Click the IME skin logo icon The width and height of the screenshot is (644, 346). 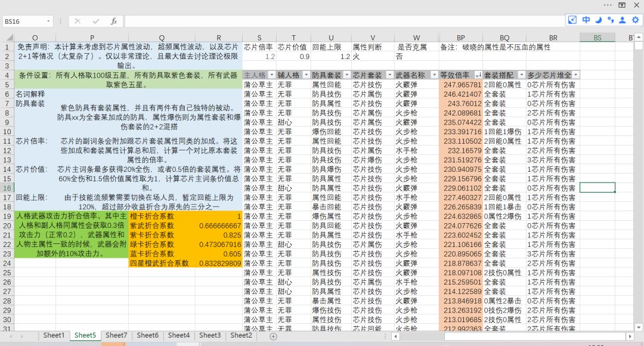click(x=572, y=20)
